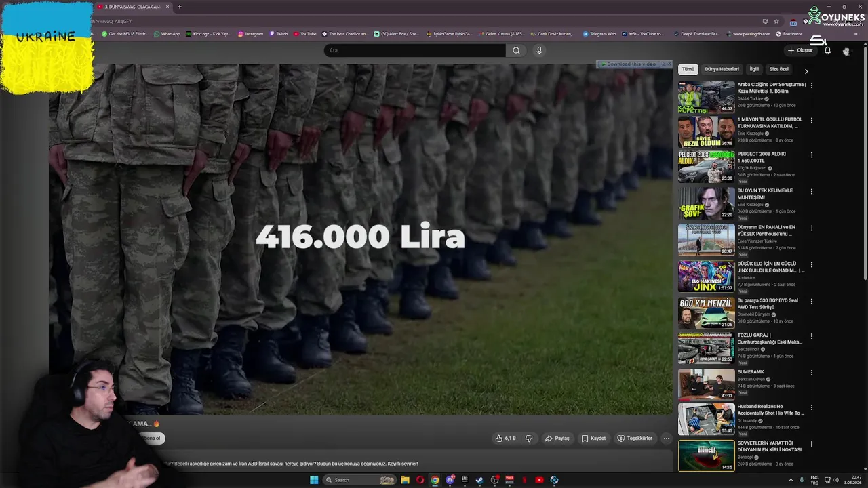This screenshot has width=868, height=488.
Task: Open Twitch bookmark
Action: point(279,34)
